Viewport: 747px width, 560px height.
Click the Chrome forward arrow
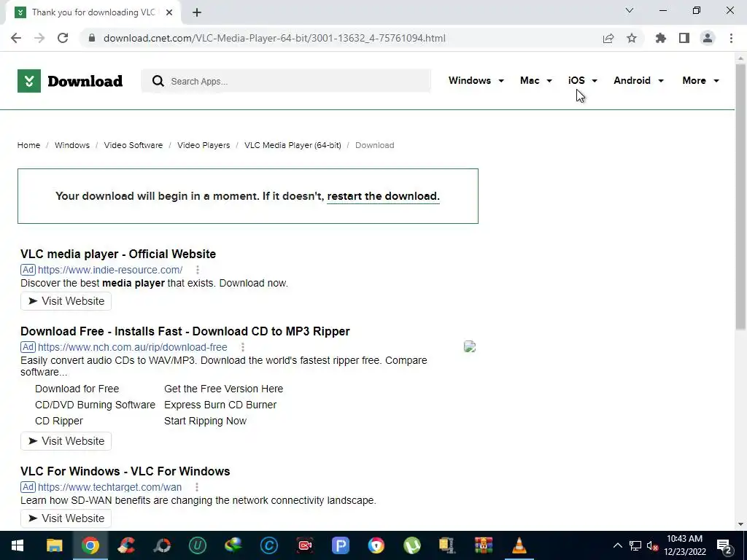(x=39, y=38)
